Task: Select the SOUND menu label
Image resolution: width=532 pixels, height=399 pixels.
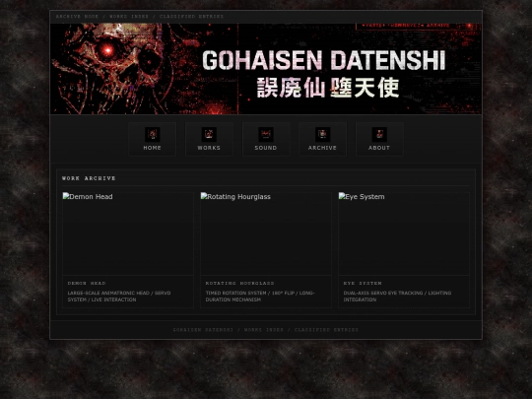Action: tap(266, 148)
